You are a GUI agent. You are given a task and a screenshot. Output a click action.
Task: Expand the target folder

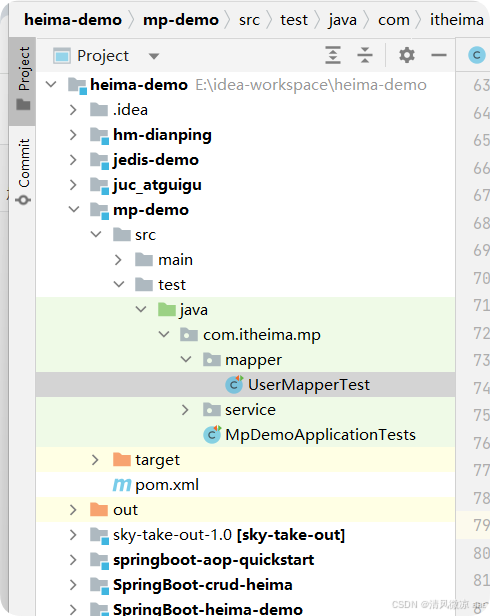(95, 460)
